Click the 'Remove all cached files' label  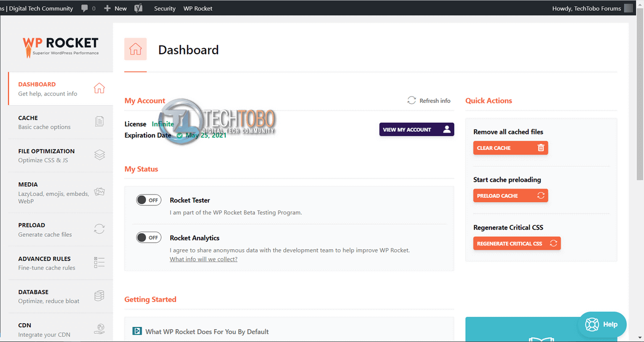tap(508, 131)
